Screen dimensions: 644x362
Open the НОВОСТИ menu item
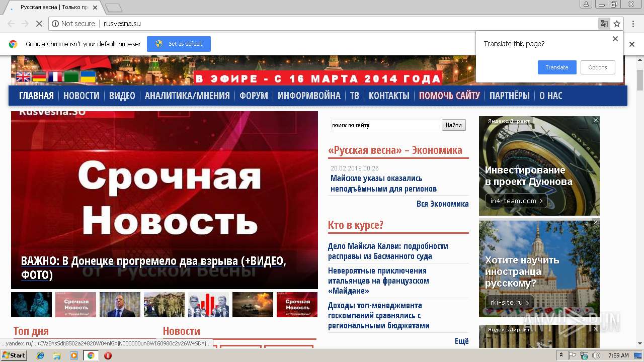click(82, 96)
